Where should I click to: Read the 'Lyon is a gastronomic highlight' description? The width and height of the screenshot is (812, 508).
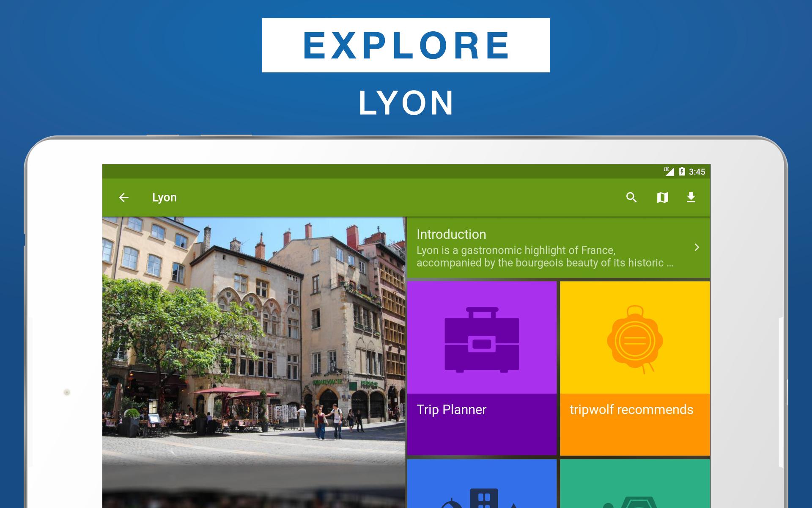545,257
